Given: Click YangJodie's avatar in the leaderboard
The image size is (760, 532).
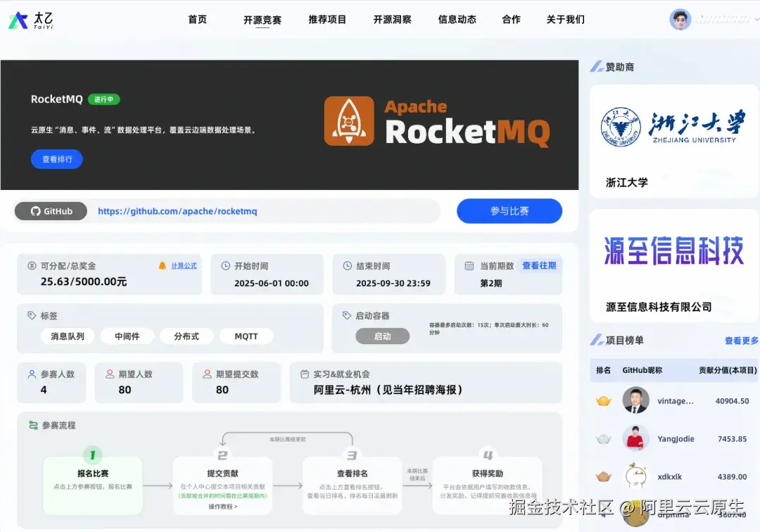Looking at the screenshot, I should click(635, 438).
